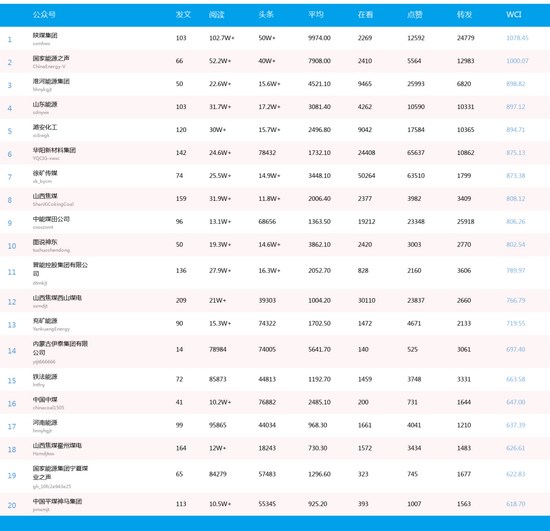Click the 点赞 column header

(415, 14)
